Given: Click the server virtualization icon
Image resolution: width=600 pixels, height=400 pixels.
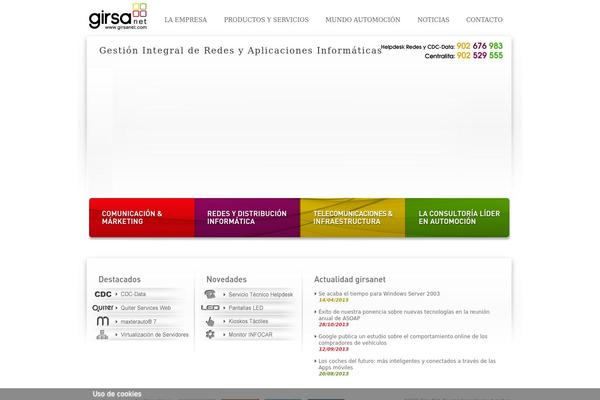Looking at the screenshot, I should point(102,335).
